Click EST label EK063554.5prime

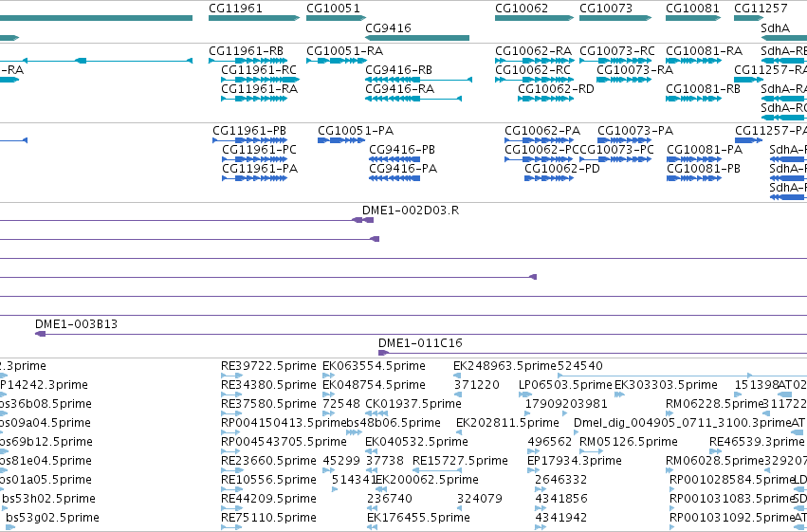pyautogui.click(x=374, y=366)
